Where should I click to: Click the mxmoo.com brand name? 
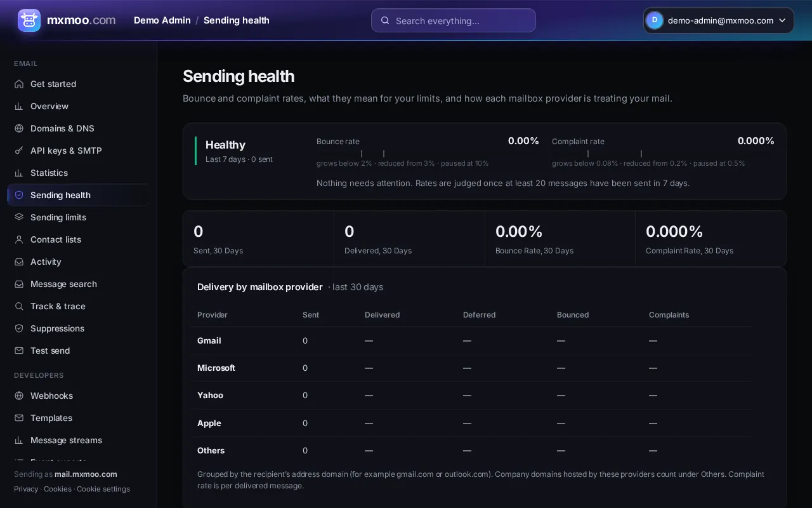pyautogui.click(x=81, y=20)
